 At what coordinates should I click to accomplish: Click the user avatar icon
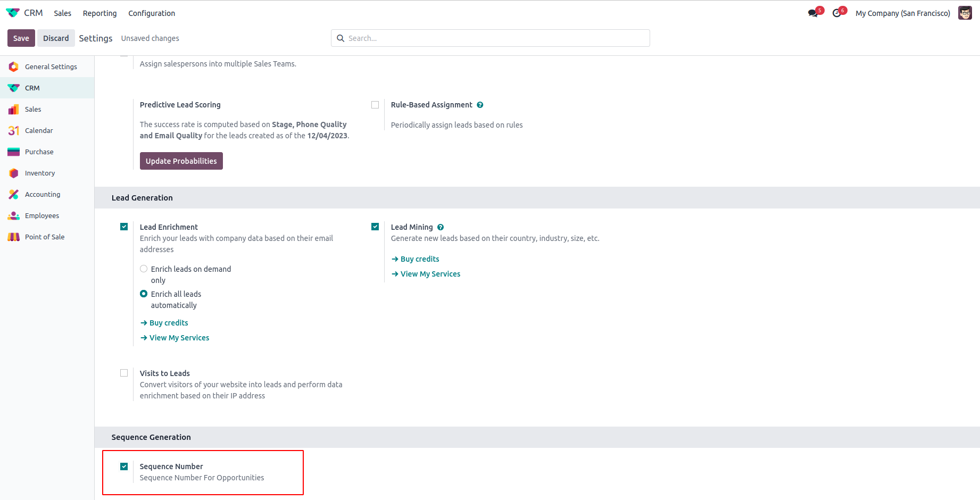[965, 13]
